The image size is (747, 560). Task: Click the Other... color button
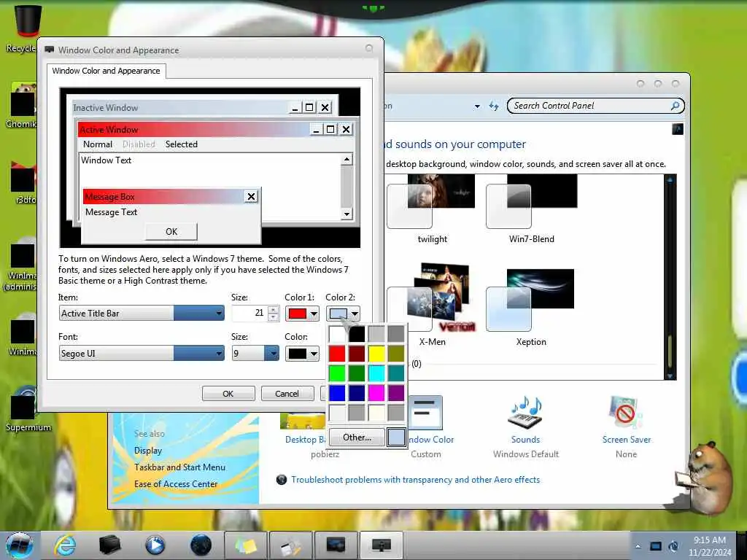click(357, 437)
